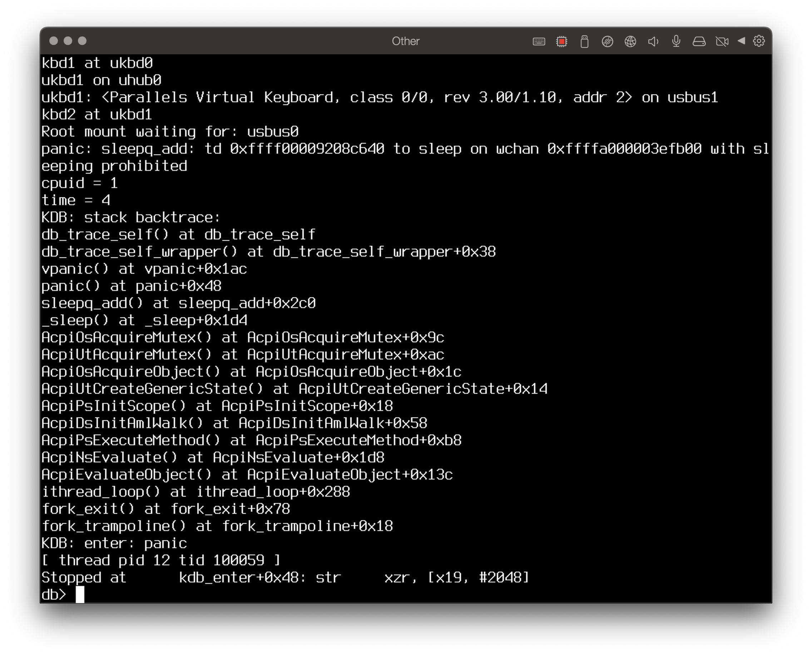Screen dimensions: 812x656
Task: Open the hard disk drive icon
Action: pyautogui.click(x=699, y=41)
